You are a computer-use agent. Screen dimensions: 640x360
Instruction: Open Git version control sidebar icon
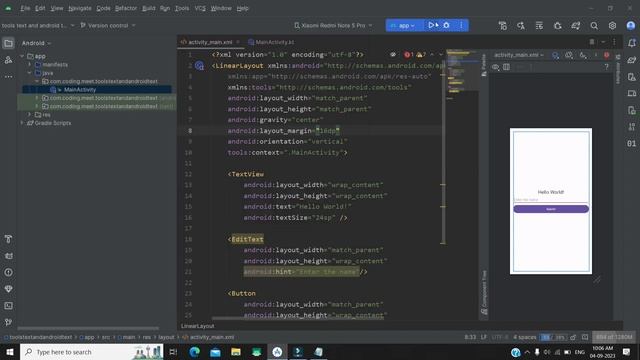[8, 322]
